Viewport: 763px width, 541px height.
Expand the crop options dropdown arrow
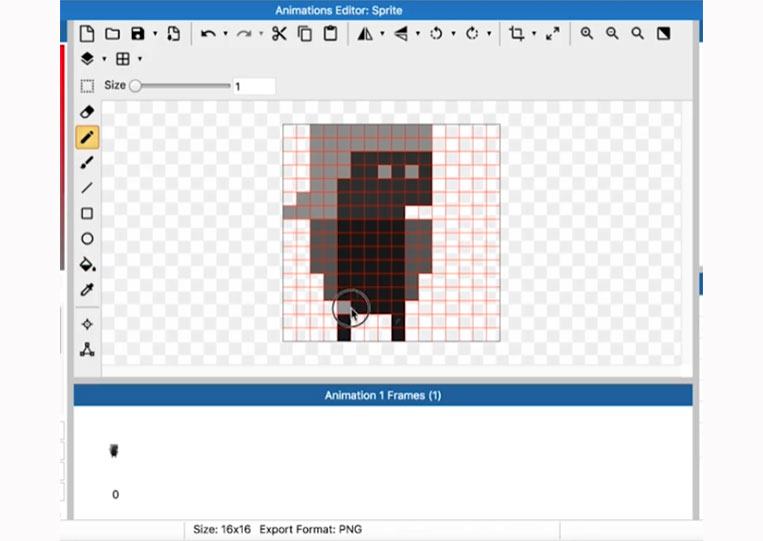tap(534, 34)
